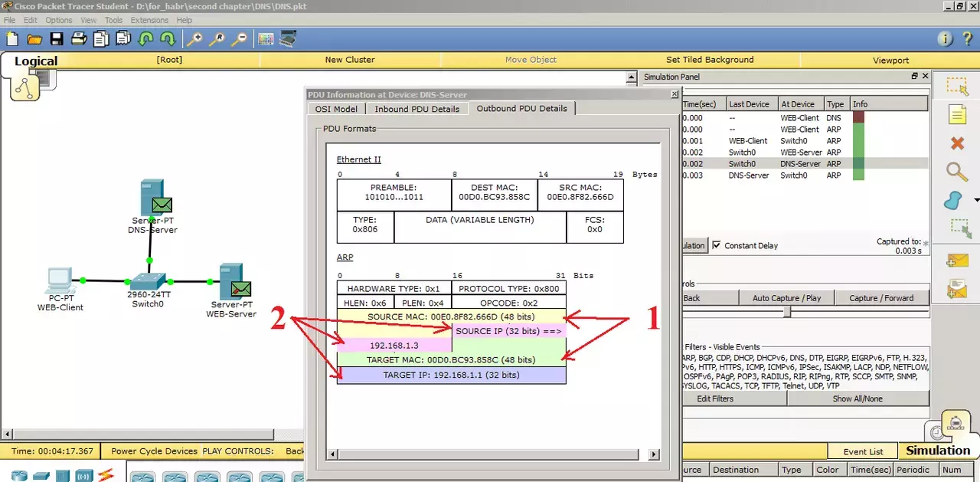Activate the Inspect magnifier tool
980x482 pixels.
pyautogui.click(x=956, y=172)
